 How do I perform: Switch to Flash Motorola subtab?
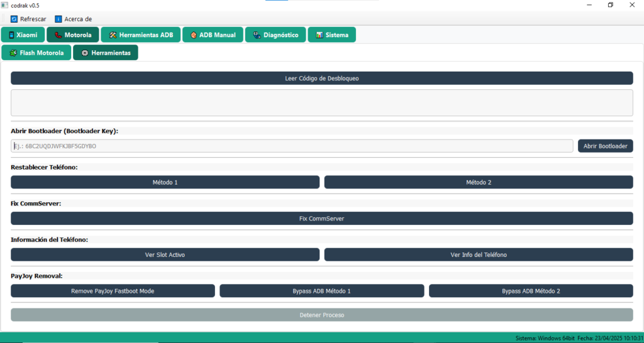pos(36,53)
